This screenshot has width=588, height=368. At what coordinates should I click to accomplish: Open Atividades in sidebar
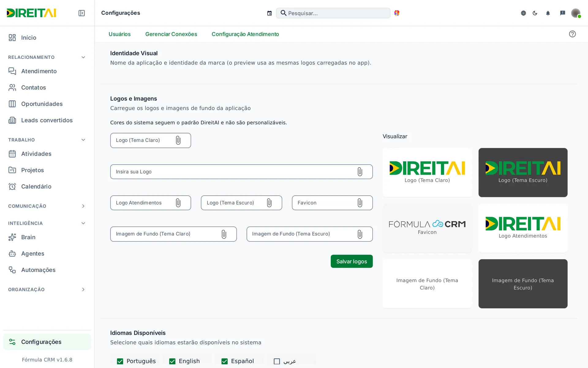pos(47,154)
